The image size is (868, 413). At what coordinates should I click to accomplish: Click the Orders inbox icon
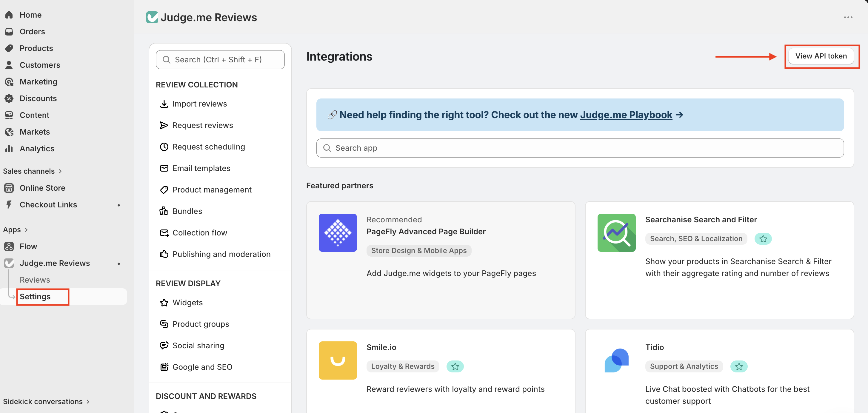click(9, 31)
